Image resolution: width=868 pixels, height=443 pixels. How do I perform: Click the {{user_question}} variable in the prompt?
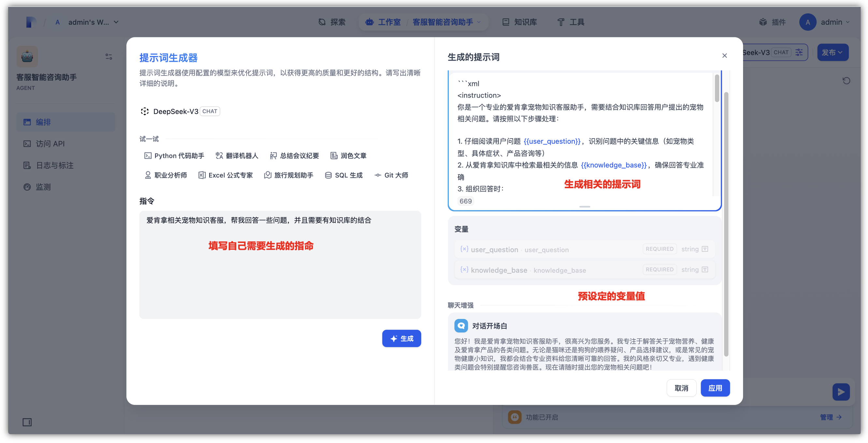(552, 141)
